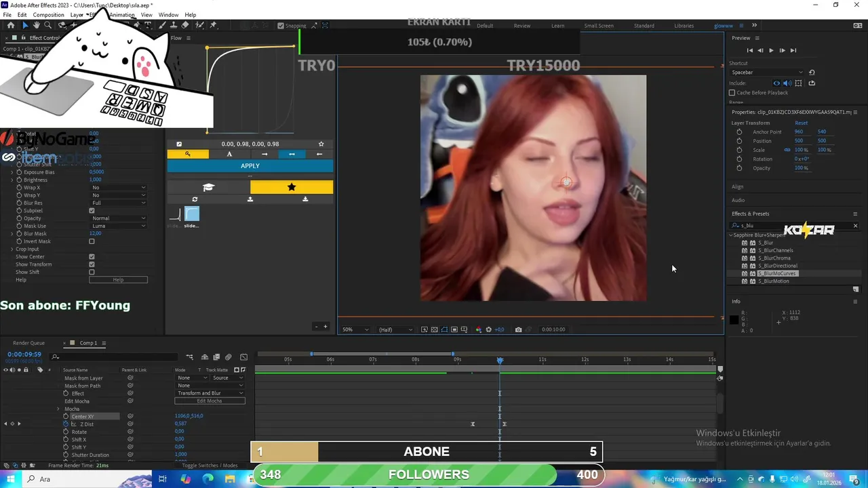Image resolution: width=868 pixels, height=488 pixels.
Task: Click the refresh presets icon in Flow
Action: pos(195,199)
